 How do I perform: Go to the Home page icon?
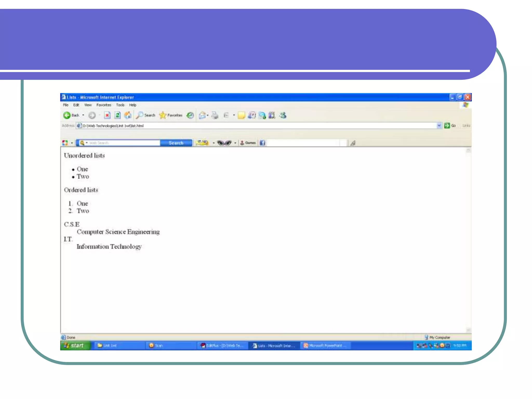tap(128, 115)
